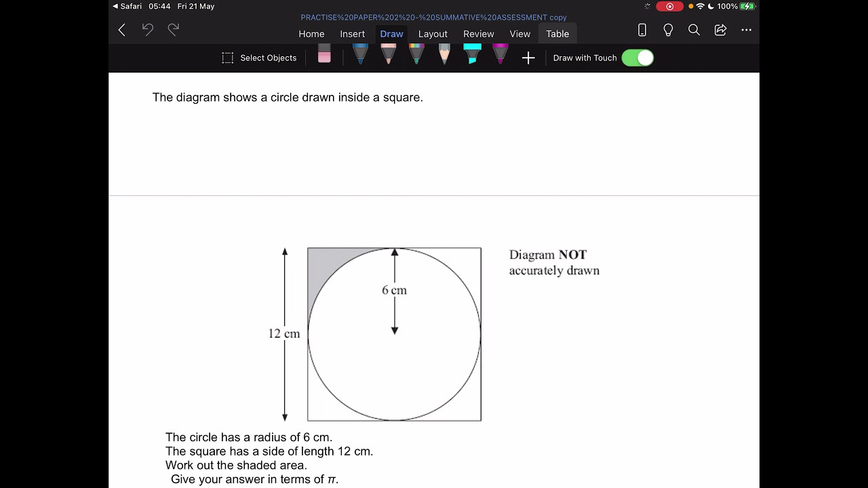The image size is (868, 488).
Task: Click 'Work out the shaded area.' line
Action: [236, 466]
